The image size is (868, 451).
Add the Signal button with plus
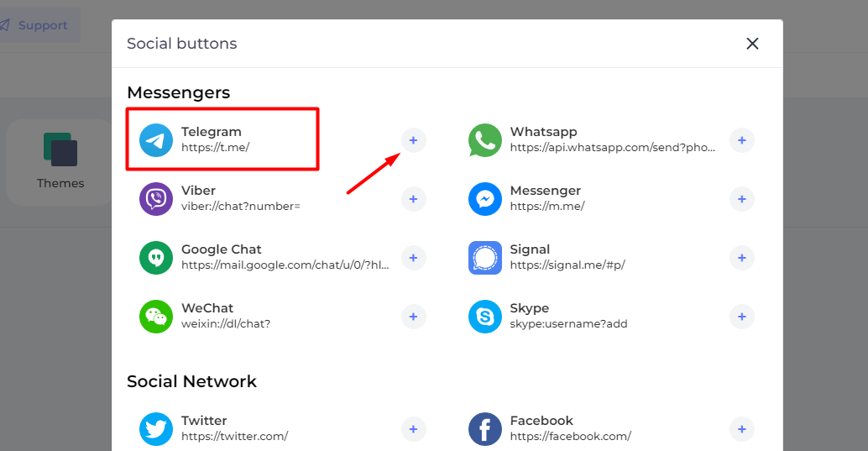click(742, 258)
